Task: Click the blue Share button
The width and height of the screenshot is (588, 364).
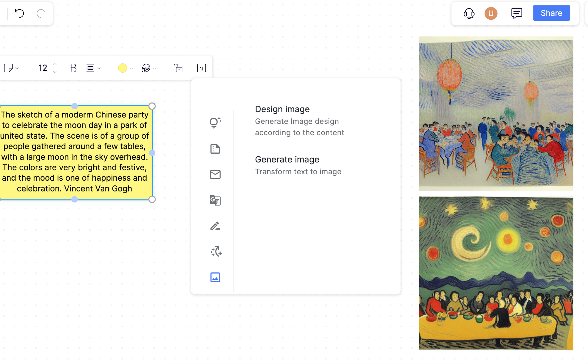Action: point(551,13)
